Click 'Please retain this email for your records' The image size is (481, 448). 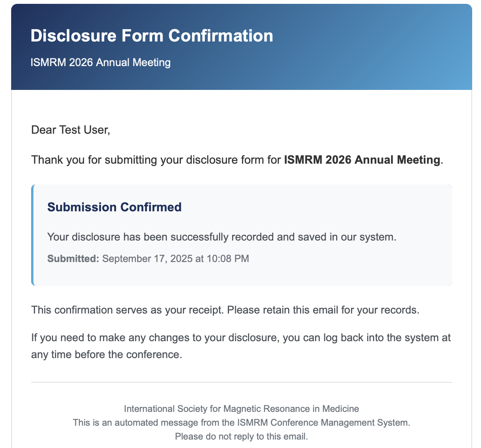[323, 310]
